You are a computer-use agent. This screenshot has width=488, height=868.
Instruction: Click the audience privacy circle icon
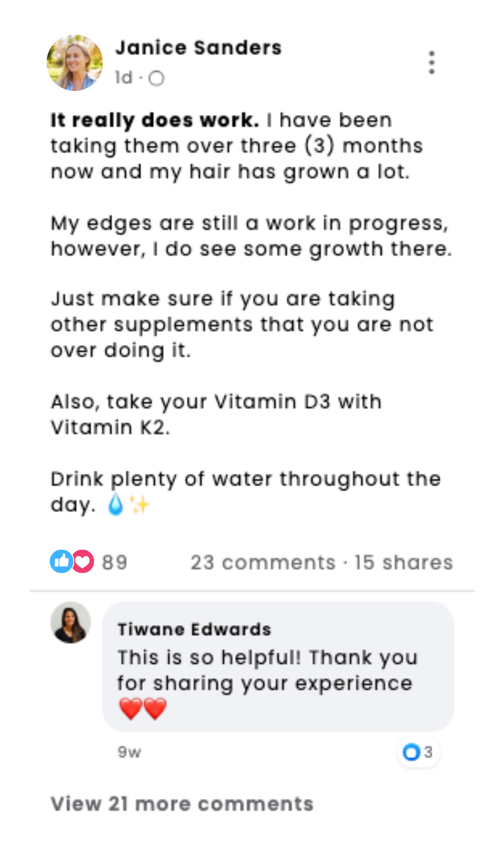[156, 79]
